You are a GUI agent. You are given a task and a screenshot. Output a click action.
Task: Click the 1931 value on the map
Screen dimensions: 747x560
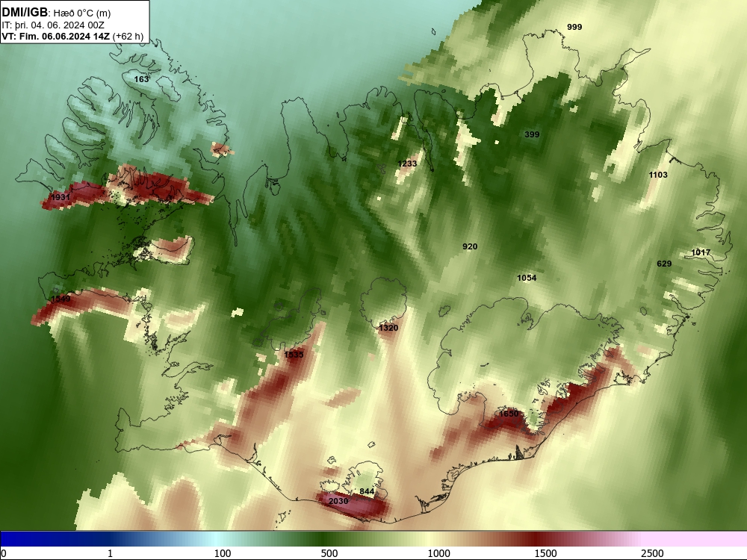[x=61, y=197]
